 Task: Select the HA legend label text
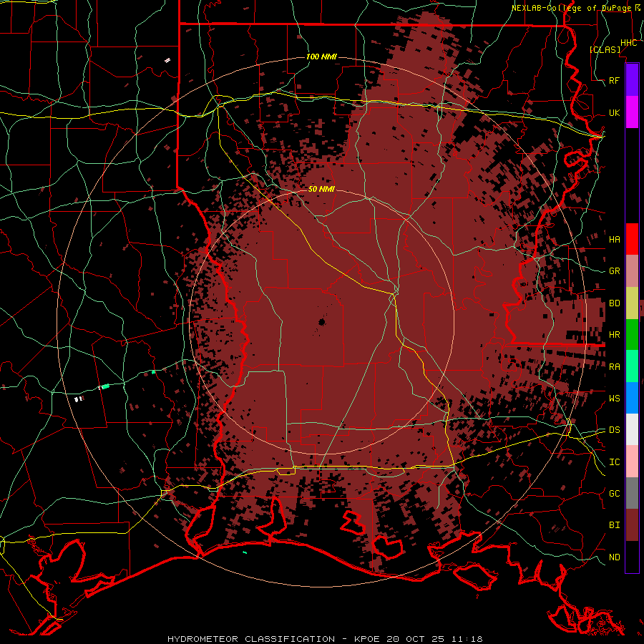[x=615, y=240]
